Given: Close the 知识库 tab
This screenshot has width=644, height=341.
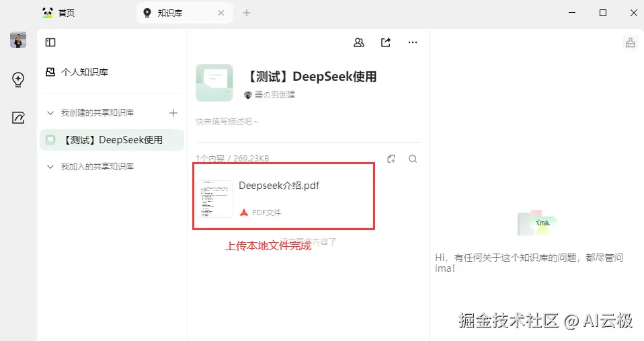Looking at the screenshot, I should (221, 13).
